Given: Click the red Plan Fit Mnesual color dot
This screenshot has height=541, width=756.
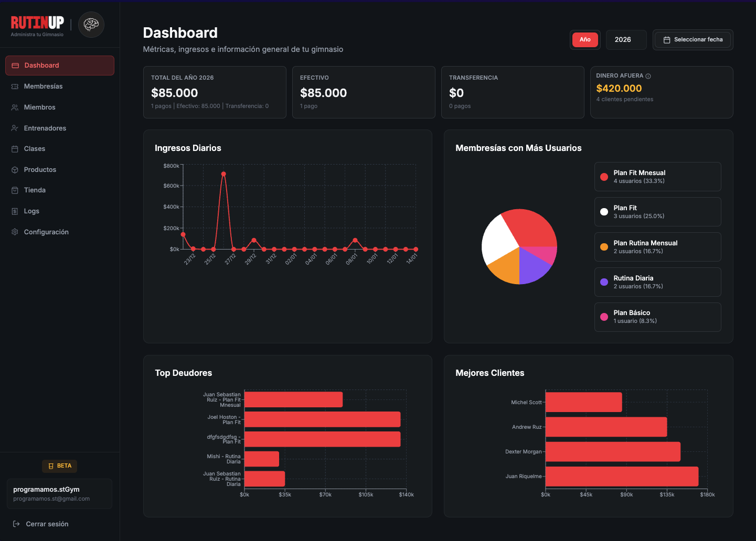Looking at the screenshot, I should (x=604, y=177).
